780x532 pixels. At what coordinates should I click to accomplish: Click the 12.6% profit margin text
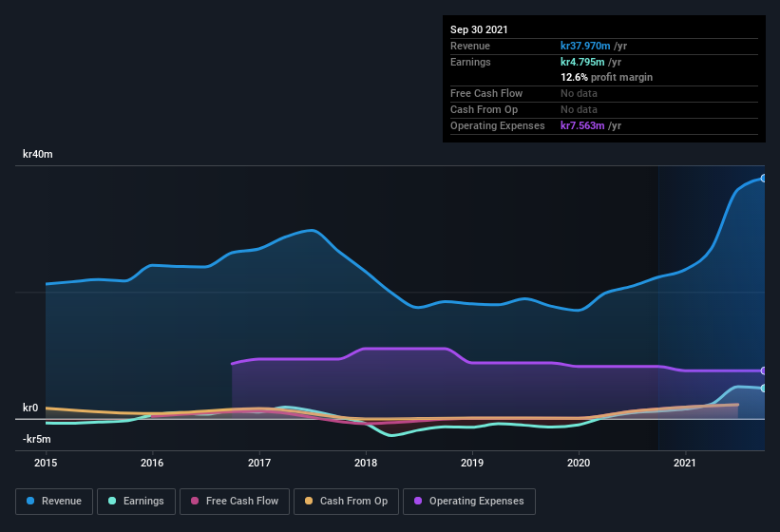click(606, 78)
